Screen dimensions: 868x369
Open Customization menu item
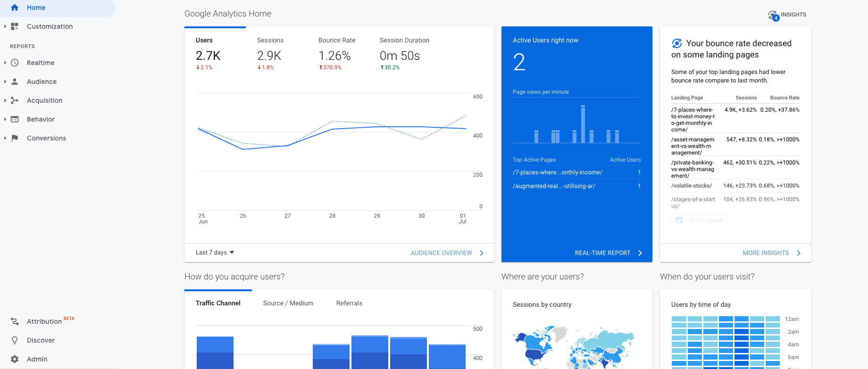pyautogui.click(x=50, y=26)
